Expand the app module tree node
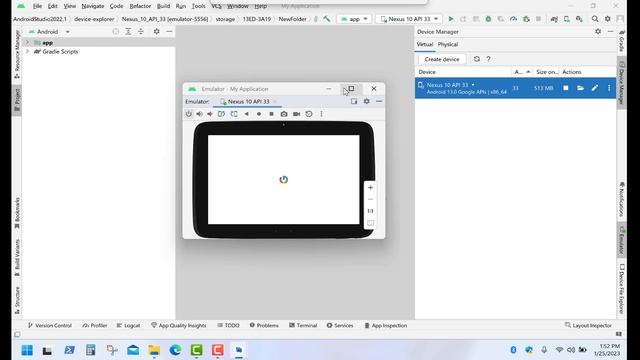This screenshot has height=360, width=640. pyautogui.click(x=27, y=42)
